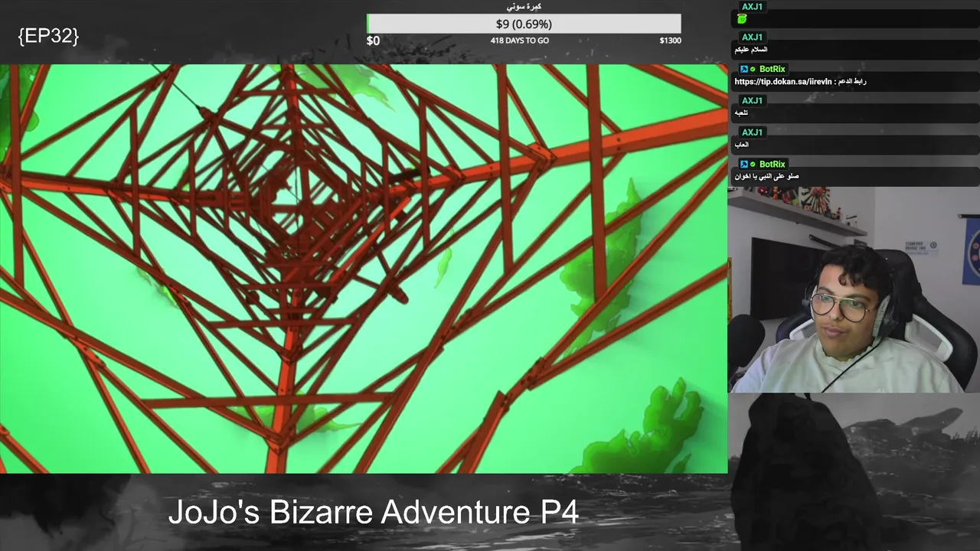Click the green verified badge beside BotRix's tip link message
The width and height of the screenshot is (980, 551).
[753, 69]
